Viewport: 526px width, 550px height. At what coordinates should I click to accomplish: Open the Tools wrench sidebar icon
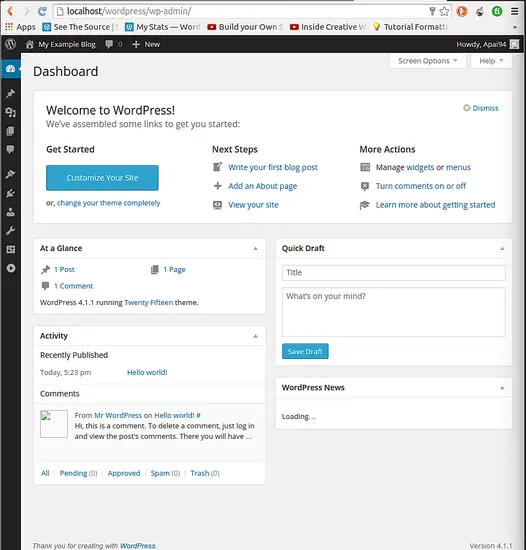click(11, 231)
